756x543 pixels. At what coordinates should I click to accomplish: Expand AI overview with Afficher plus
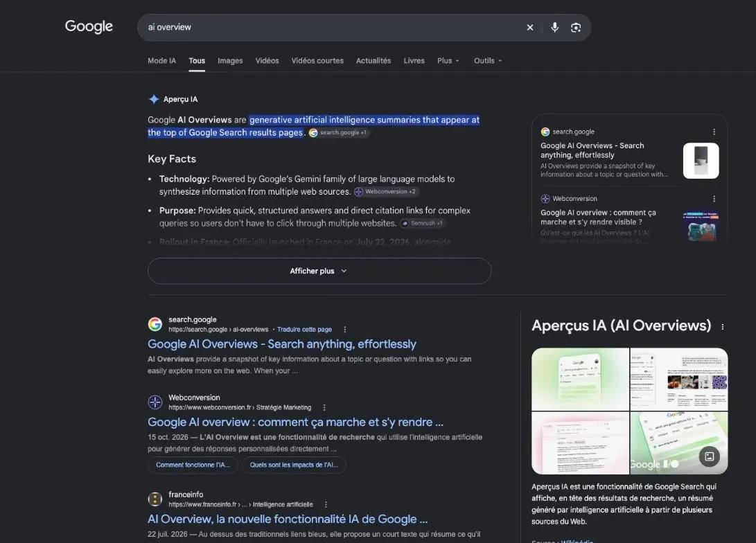tap(319, 271)
